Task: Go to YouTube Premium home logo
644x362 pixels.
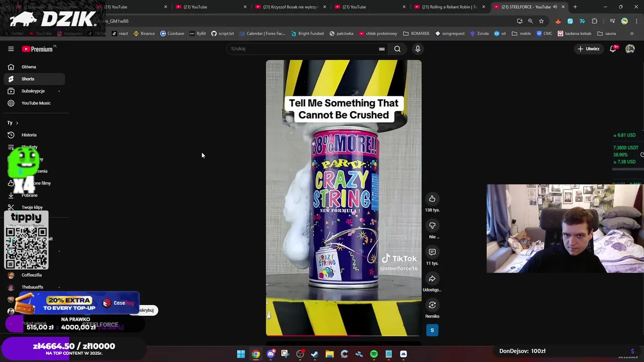Action: pos(37,49)
